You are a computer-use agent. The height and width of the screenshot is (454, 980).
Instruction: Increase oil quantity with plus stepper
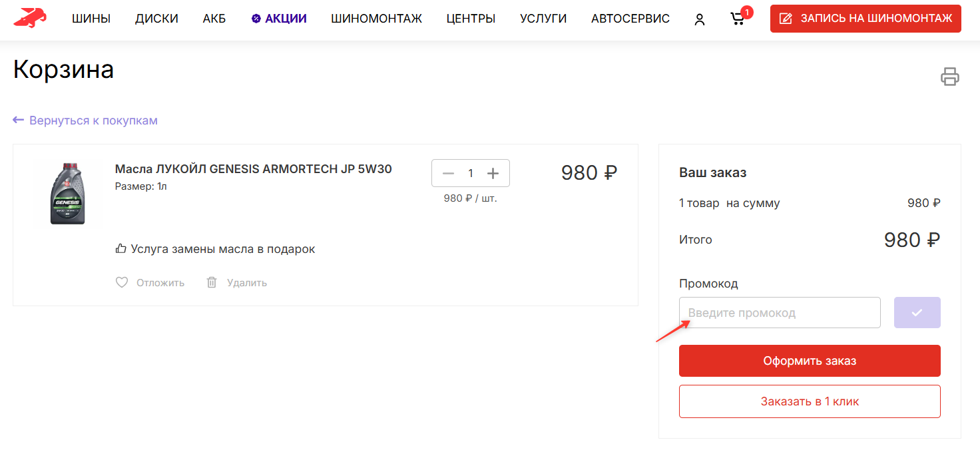pos(493,172)
